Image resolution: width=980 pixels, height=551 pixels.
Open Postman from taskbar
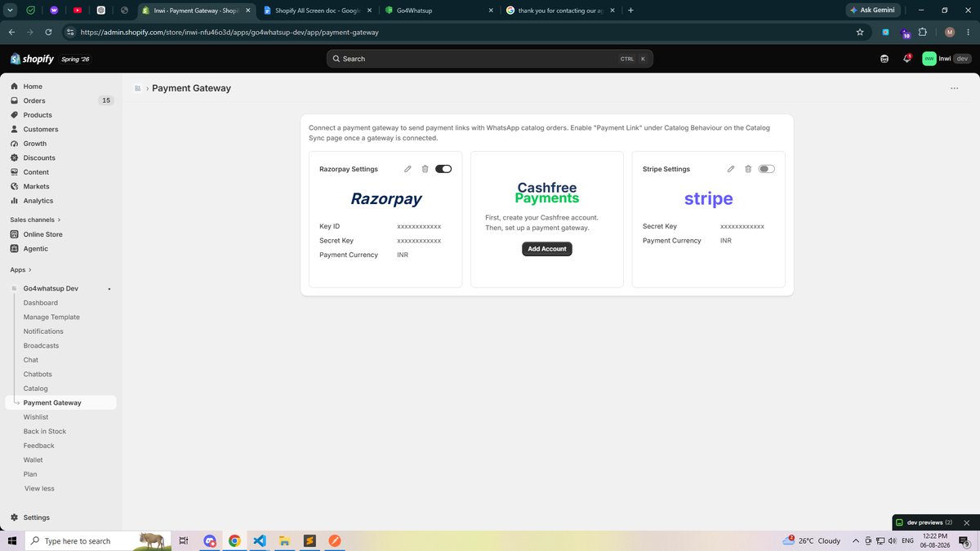[335, 540]
